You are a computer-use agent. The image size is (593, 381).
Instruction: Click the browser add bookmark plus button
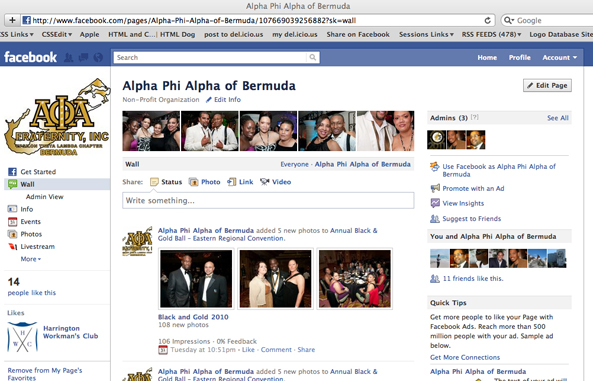click(12, 20)
